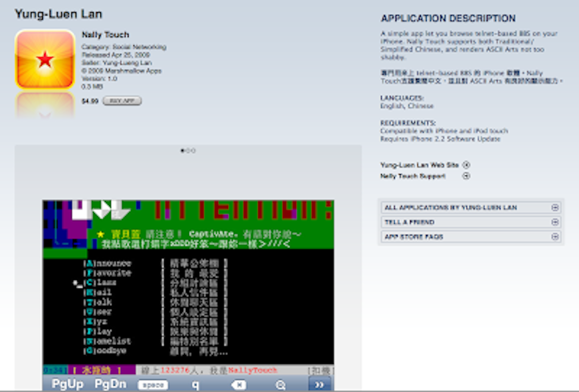Select the (X)yz BBS menu entry
Image resolution: width=579 pixels, height=392 pixels.
(x=95, y=321)
